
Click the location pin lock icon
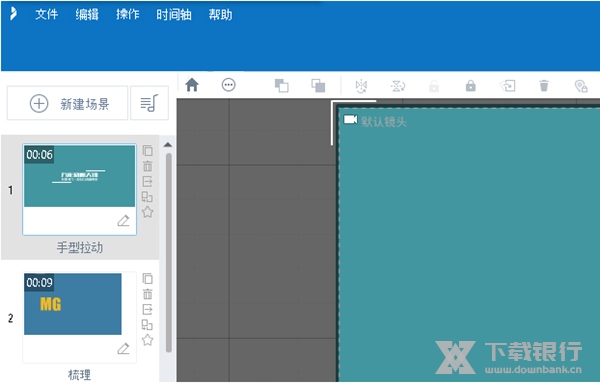point(581,86)
